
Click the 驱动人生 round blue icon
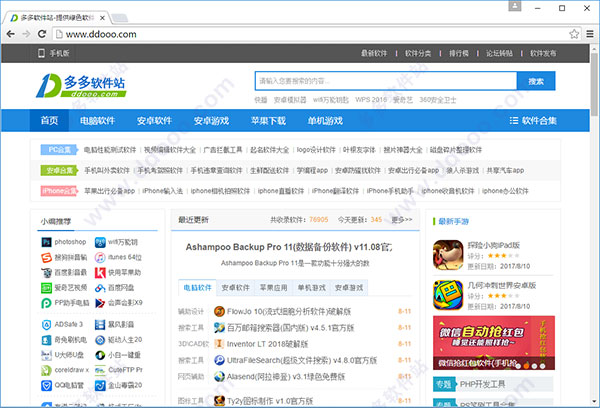100,340
